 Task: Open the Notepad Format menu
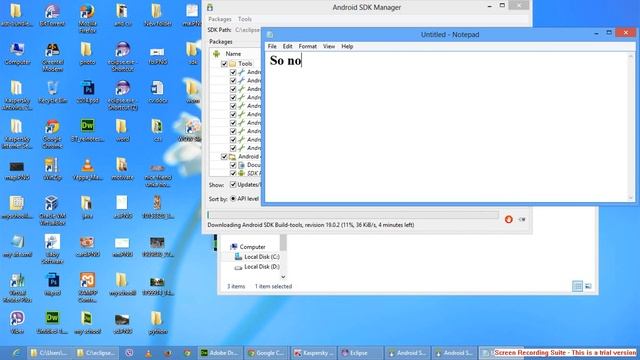[x=308, y=47]
